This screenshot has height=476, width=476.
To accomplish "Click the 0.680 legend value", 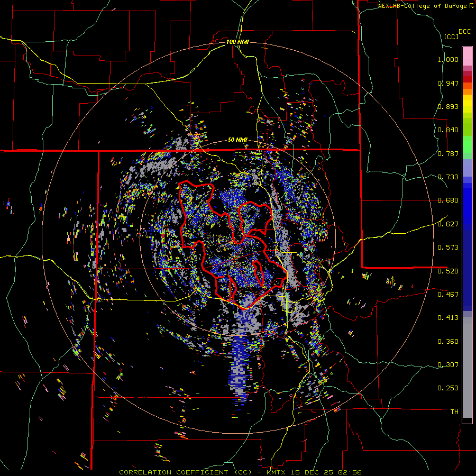I will [448, 200].
